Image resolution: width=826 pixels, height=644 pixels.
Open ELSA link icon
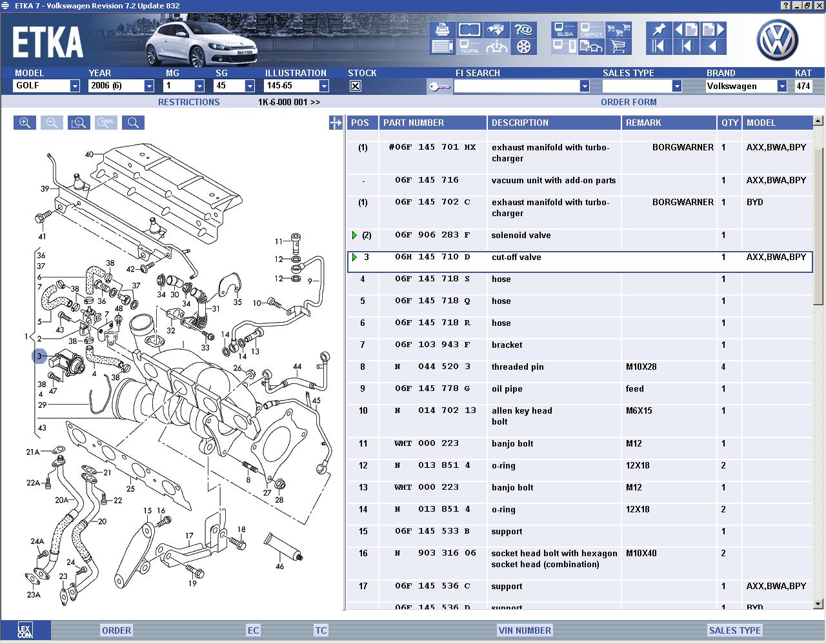(x=564, y=30)
